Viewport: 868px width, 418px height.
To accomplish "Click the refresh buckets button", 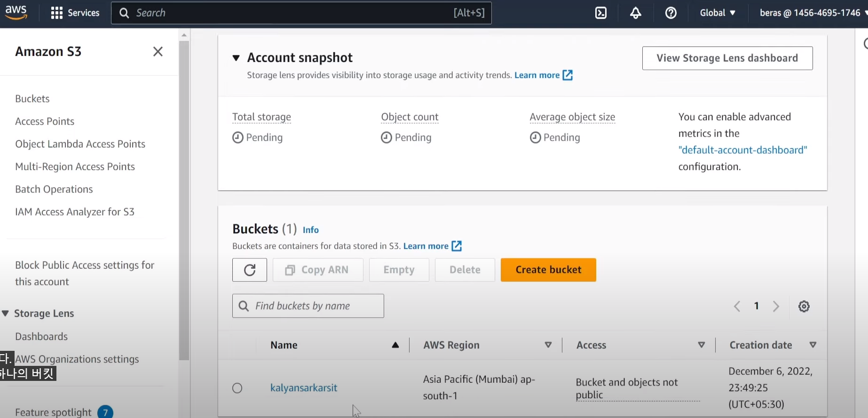I will pos(250,270).
